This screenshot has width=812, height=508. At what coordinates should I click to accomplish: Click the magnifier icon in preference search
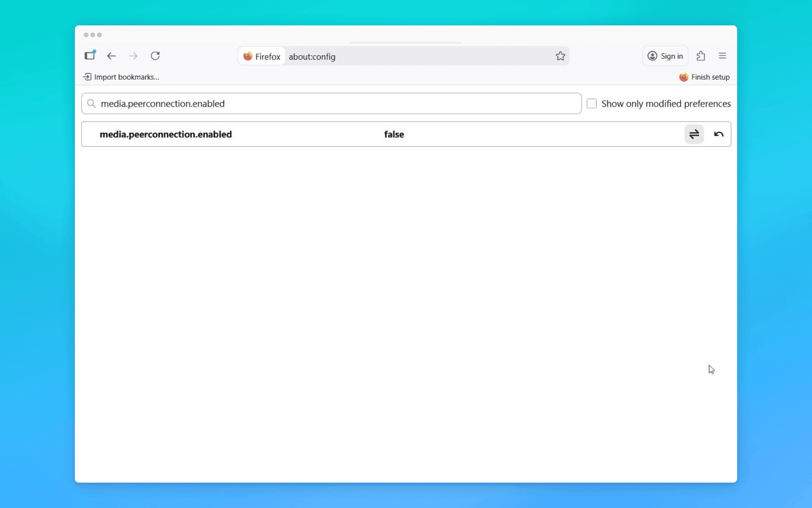[91, 103]
